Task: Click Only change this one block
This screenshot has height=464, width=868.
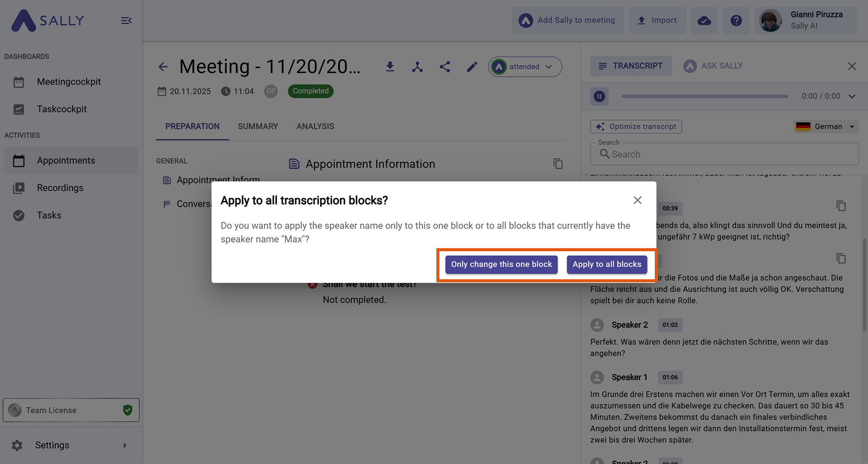Action: click(x=501, y=264)
